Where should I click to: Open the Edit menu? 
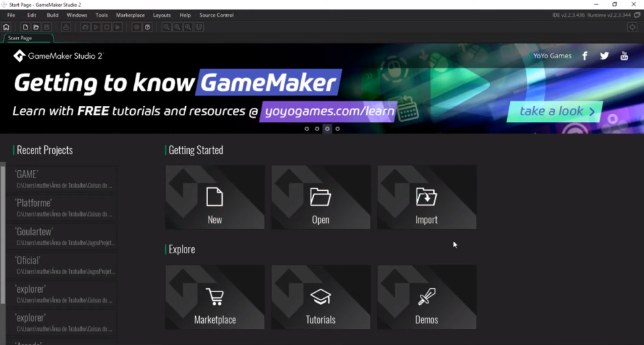[32, 15]
